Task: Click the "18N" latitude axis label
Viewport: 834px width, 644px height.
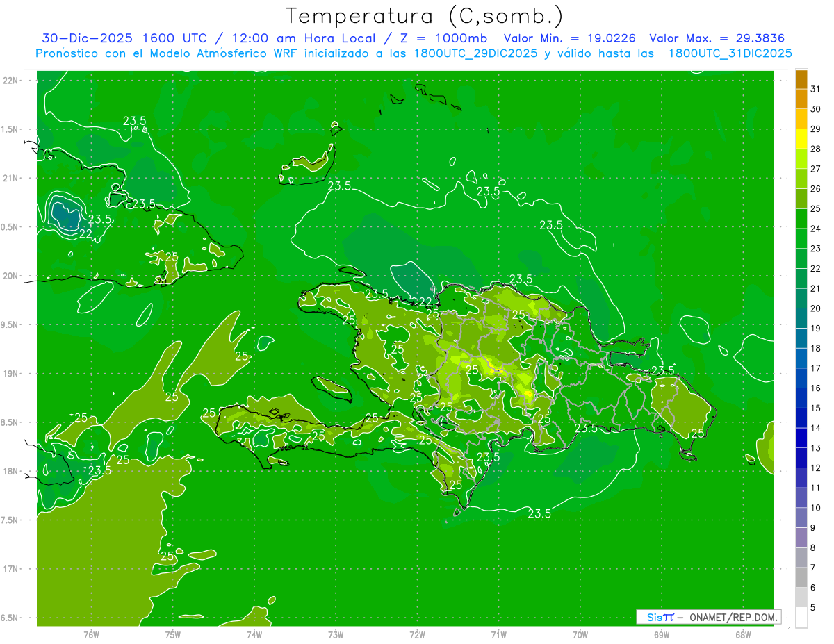Action: pos(12,472)
